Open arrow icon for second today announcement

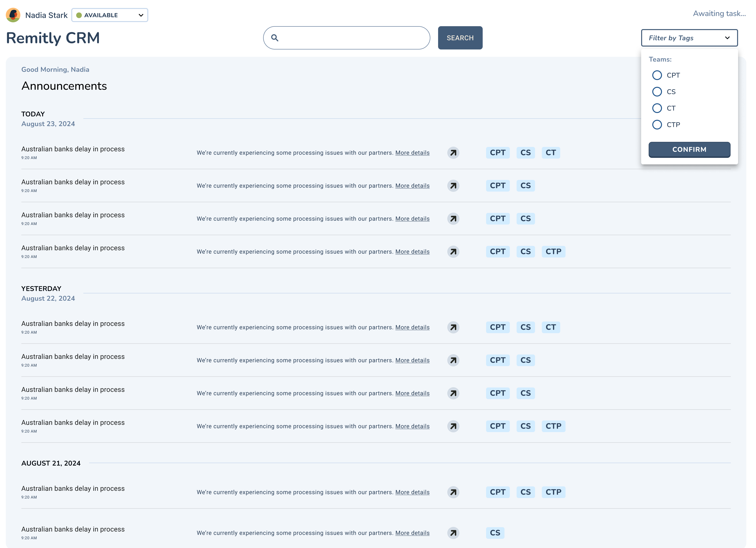[453, 186]
